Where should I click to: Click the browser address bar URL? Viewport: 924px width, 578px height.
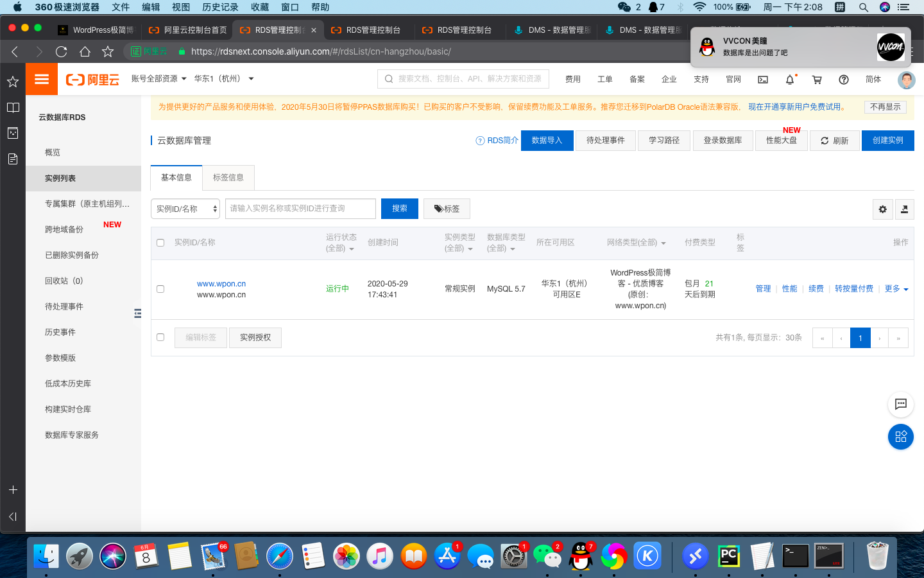[321, 51]
